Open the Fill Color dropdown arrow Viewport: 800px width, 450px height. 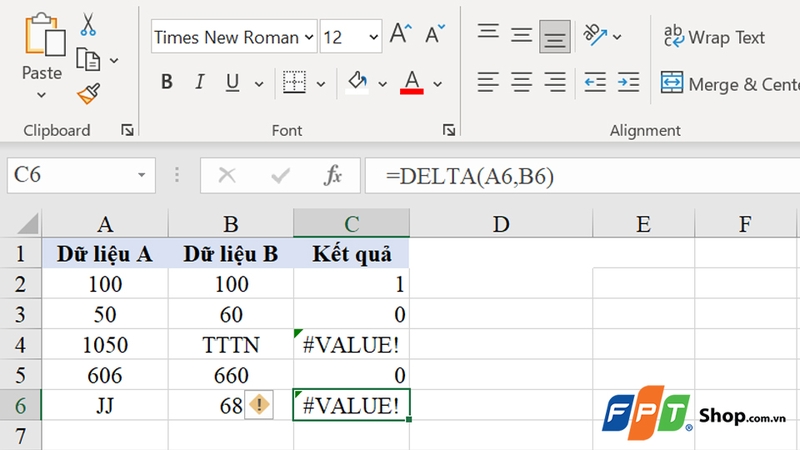(x=383, y=84)
